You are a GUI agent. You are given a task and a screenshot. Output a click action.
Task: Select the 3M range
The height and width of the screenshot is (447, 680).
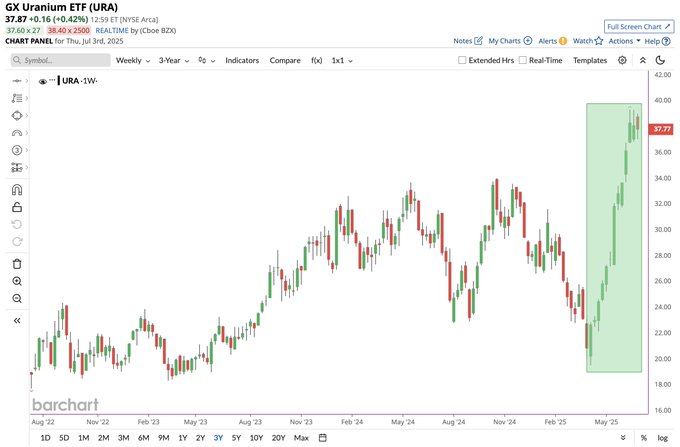[124, 438]
